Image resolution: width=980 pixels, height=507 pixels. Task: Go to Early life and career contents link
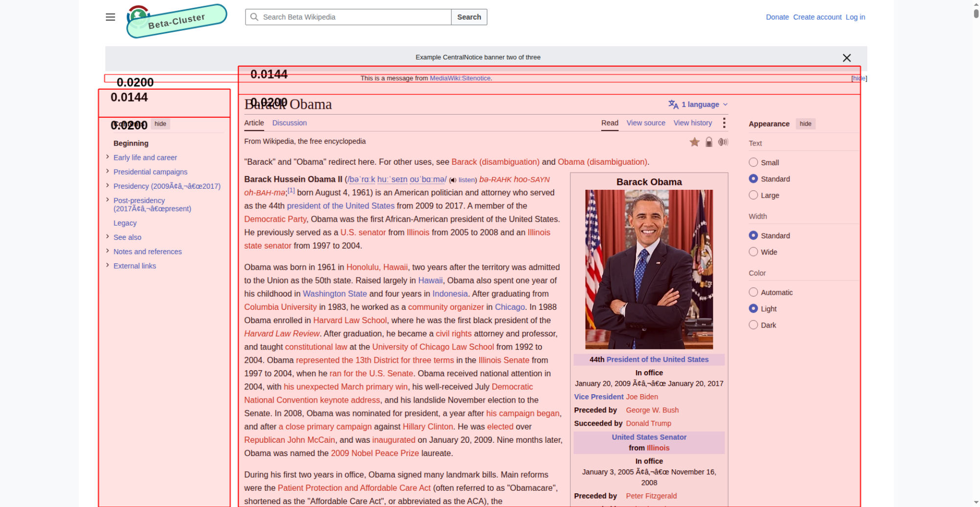click(x=145, y=157)
